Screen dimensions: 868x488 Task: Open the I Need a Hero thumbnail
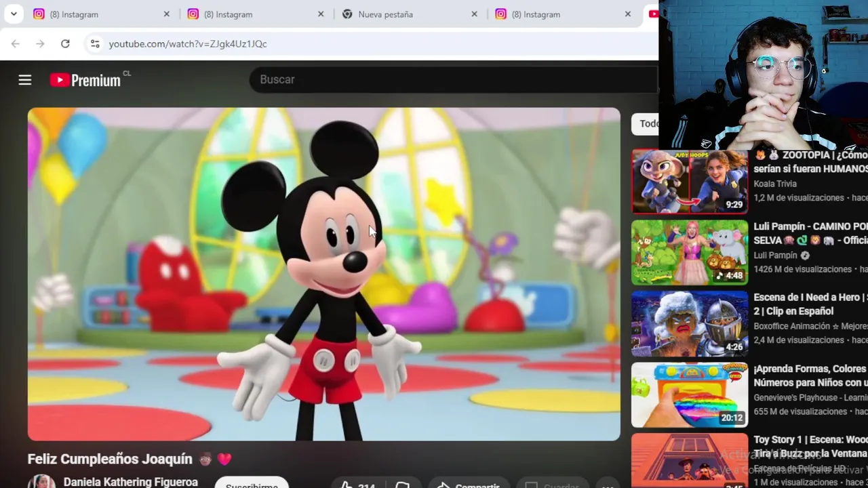[x=690, y=323]
